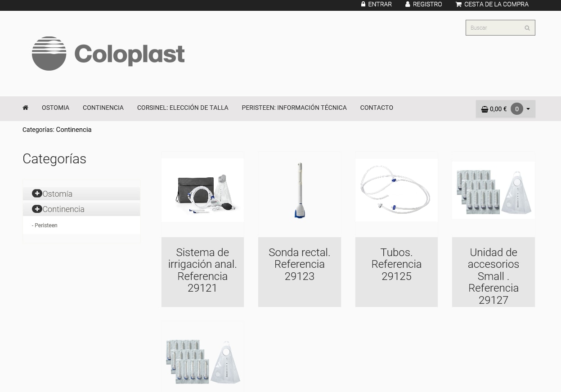
Task: Open CESTA DE LA COMPRA link
Action: click(x=496, y=4)
